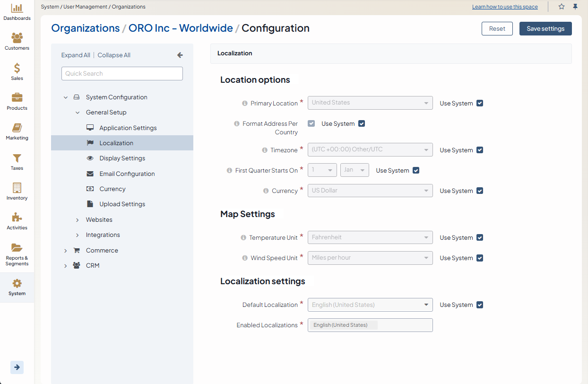Expand main menu with bottom arrow button
Image resolution: width=588 pixels, height=384 pixels.
tap(17, 367)
